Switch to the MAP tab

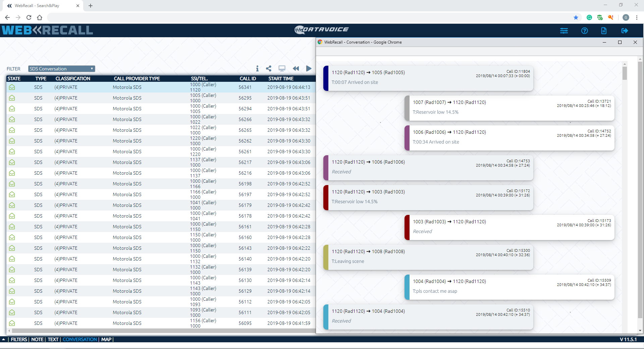point(106,339)
